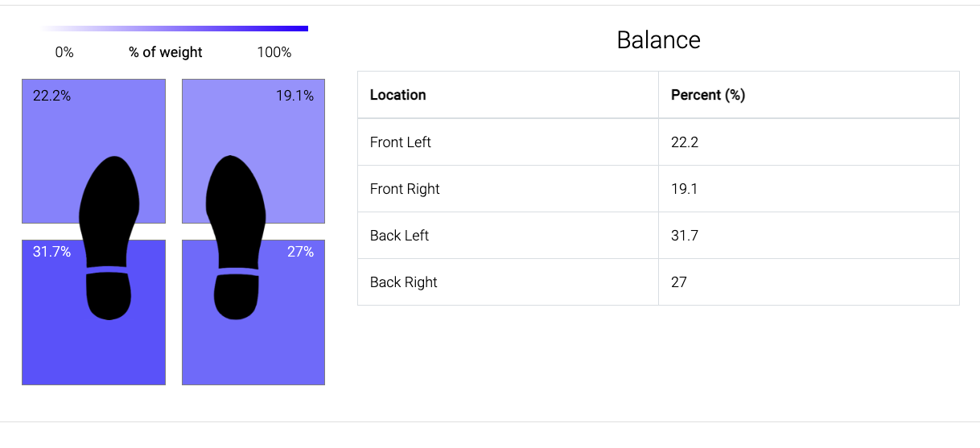Click the '% of weight' legend label
This screenshot has width=980, height=448.
coord(166,52)
